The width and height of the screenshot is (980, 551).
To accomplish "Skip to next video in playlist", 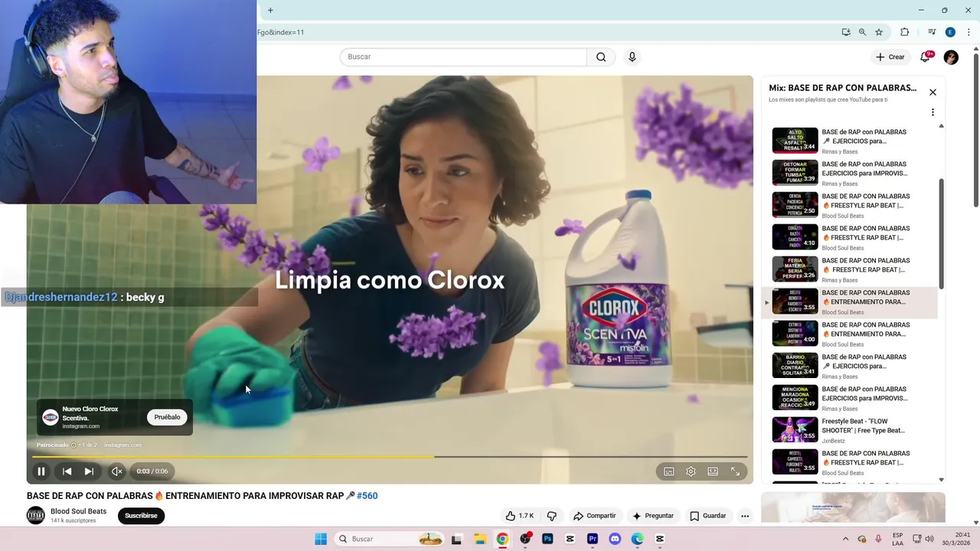I will (x=89, y=471).
